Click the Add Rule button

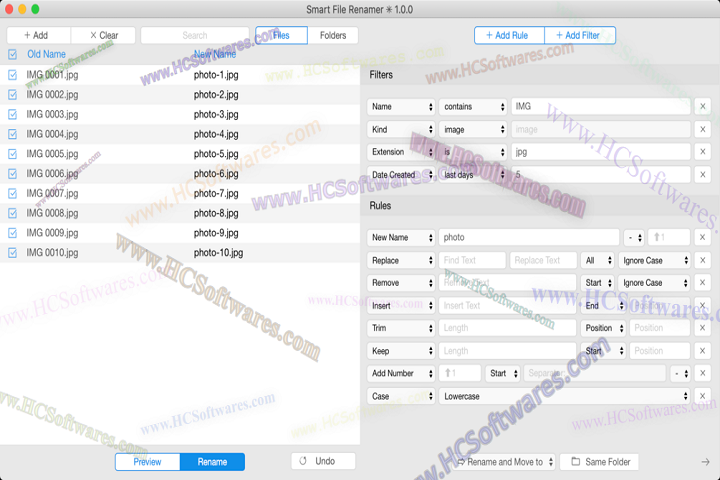click(x=509, y=35)
